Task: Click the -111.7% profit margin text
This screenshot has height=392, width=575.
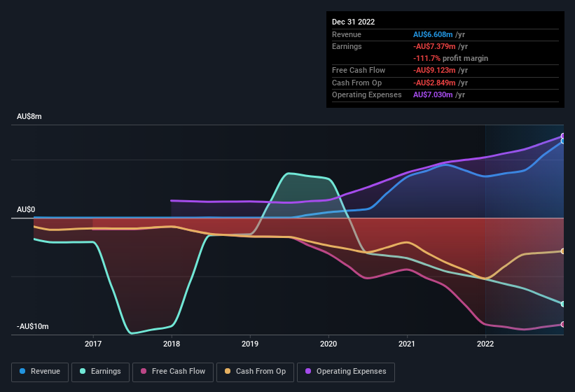Action: click(451, 58)
